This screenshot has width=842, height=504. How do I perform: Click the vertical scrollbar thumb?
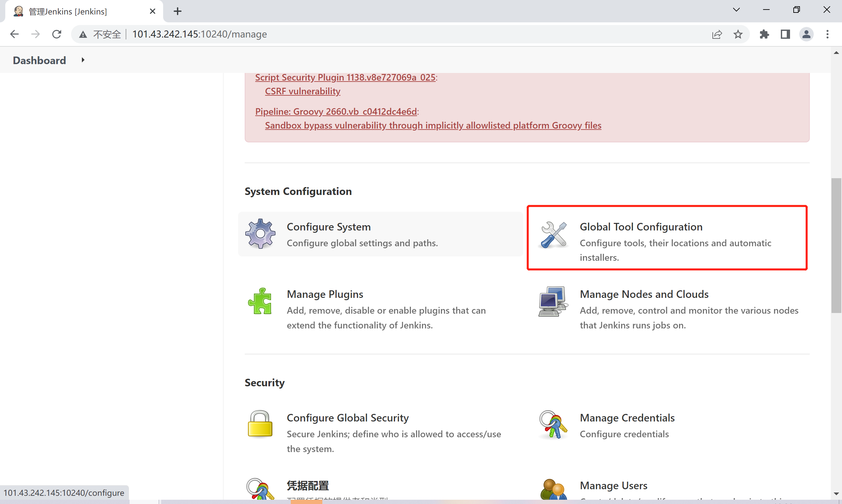pyautogui.click(x=836, y=245)
